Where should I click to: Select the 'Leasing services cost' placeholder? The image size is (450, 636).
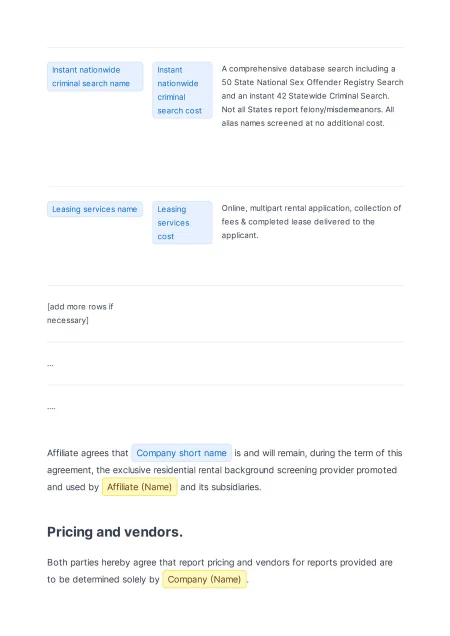click(182, 223)
